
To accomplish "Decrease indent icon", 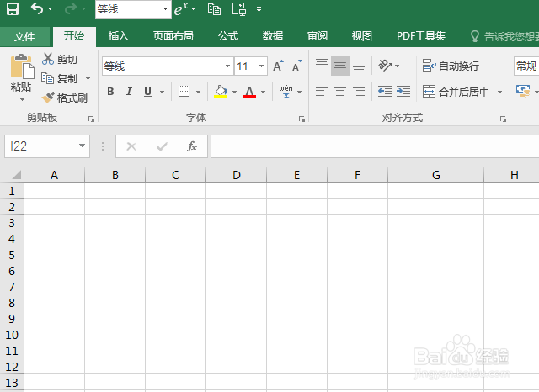I will click(x=385, y=92).
